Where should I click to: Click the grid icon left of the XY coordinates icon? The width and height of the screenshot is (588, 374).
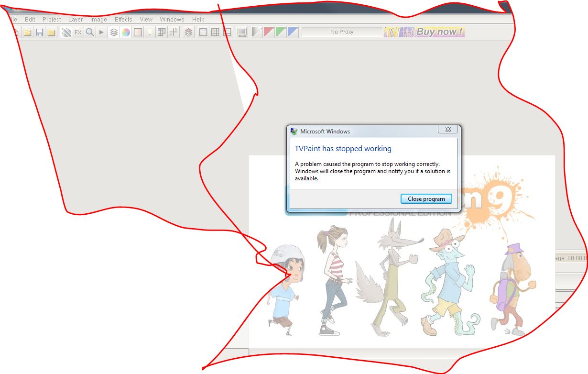click(x=162, y=32)
